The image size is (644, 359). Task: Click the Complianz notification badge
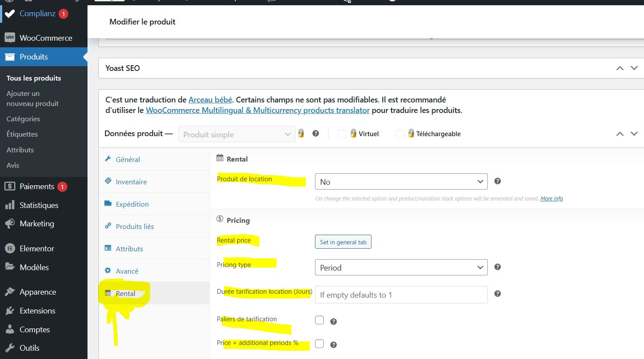(x=63, y=14)
